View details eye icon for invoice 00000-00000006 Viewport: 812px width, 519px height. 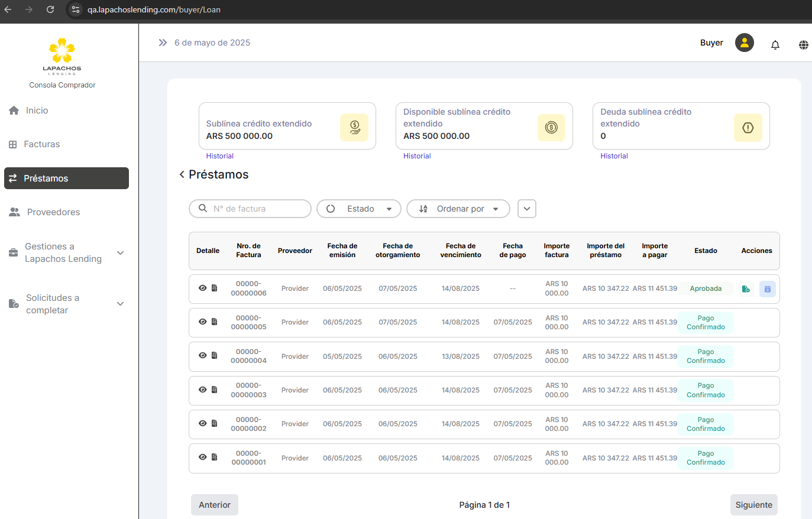click(x=202, y=288)
